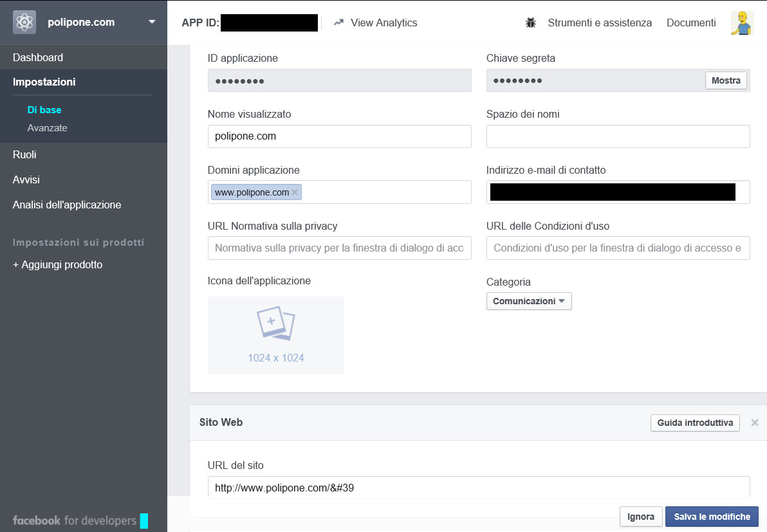Click the Nome visualizzato field
767x532 pixels.
[x=340, y=136]
